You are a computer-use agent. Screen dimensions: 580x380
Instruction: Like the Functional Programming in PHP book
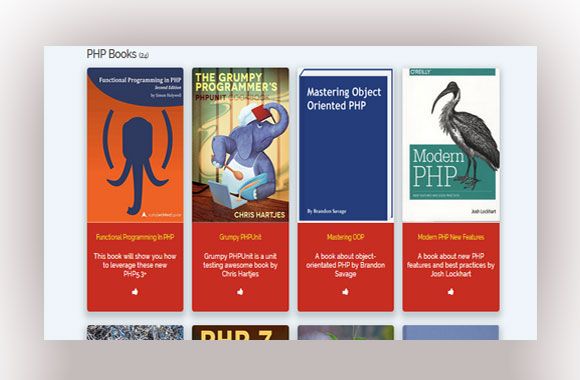tap(135, 292)
